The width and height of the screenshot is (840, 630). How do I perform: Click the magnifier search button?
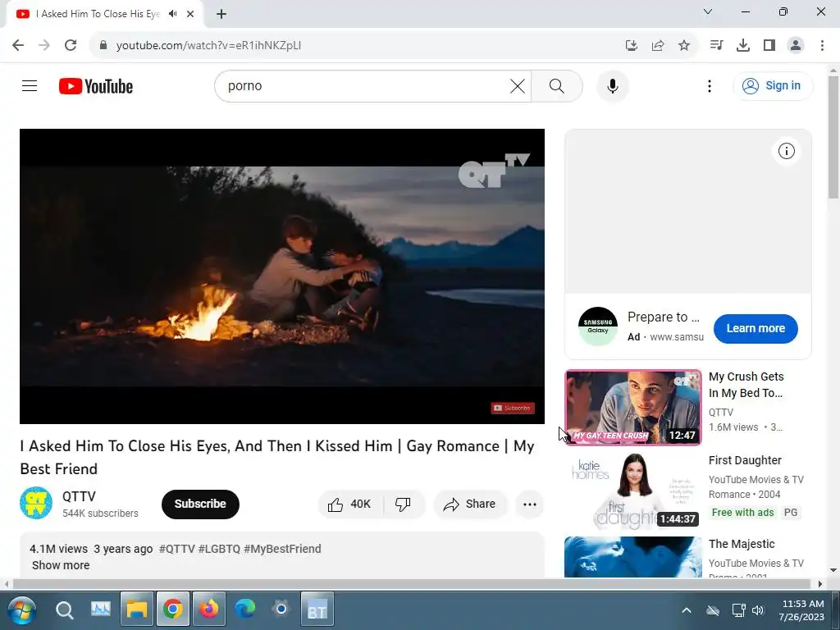(x=557, y=85)
